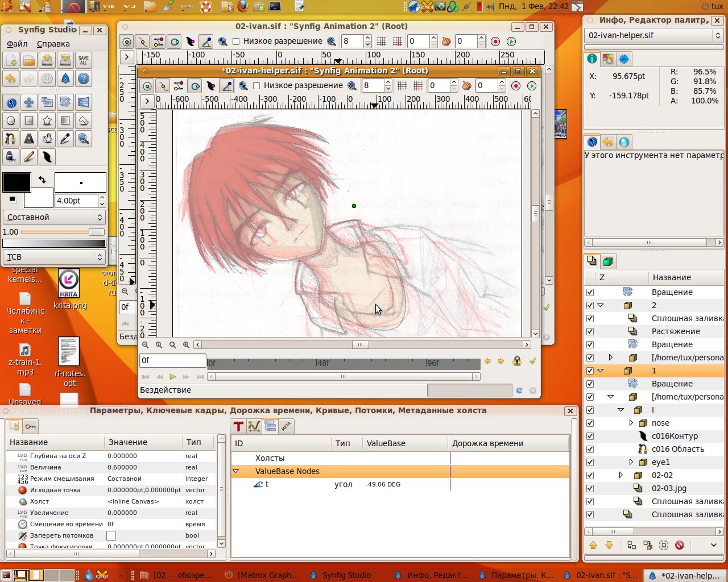Toggle visibility of the c016Контур layer

[590, 436]
